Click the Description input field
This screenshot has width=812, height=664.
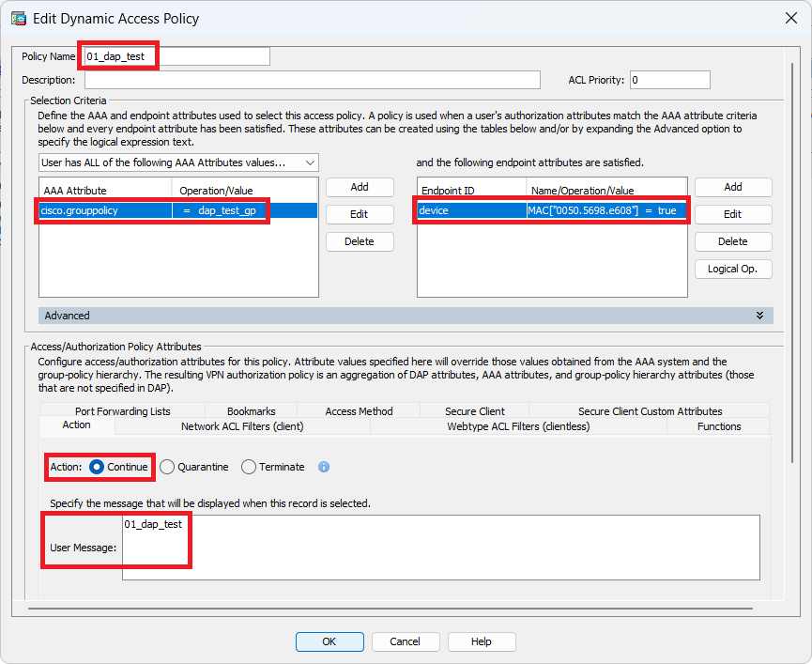(x=313, y=80)
